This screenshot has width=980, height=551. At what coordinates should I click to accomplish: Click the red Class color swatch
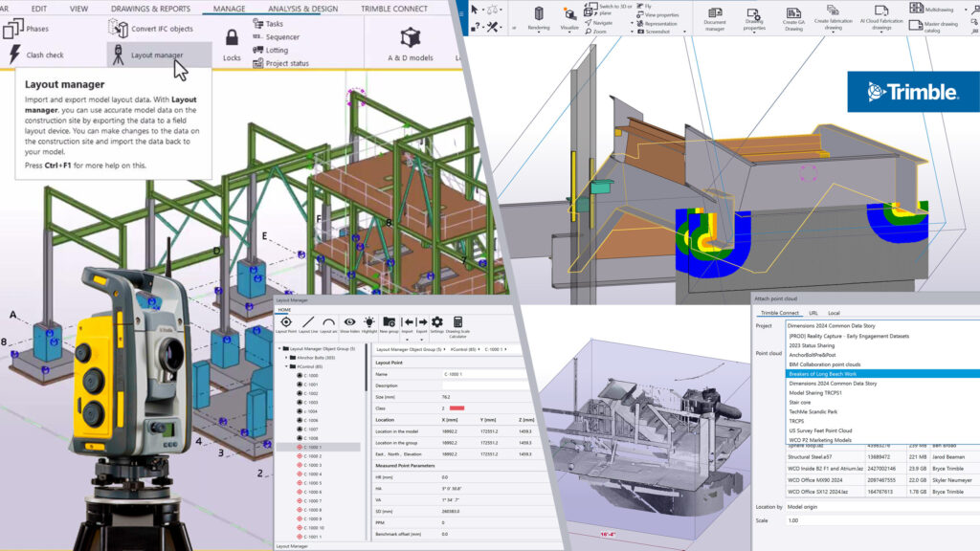[457, 408]
